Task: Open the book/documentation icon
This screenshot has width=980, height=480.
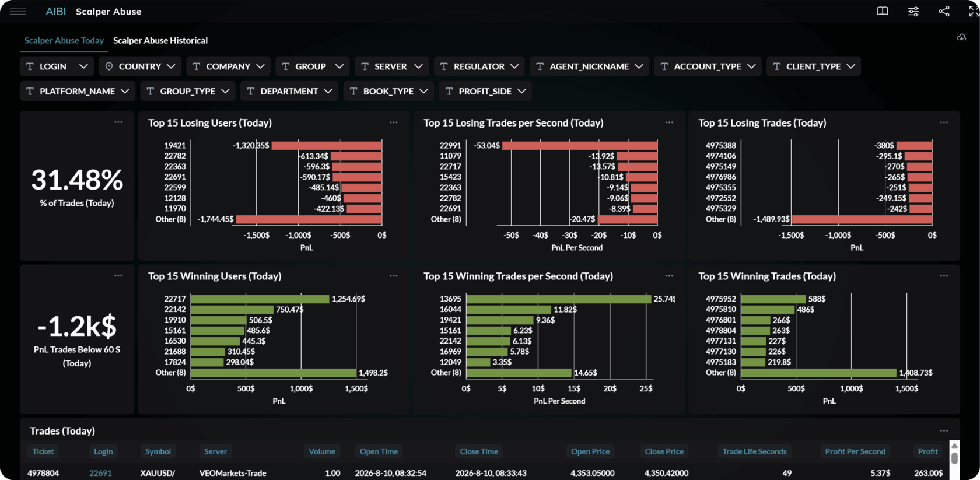Action: (x=883, y=12)
